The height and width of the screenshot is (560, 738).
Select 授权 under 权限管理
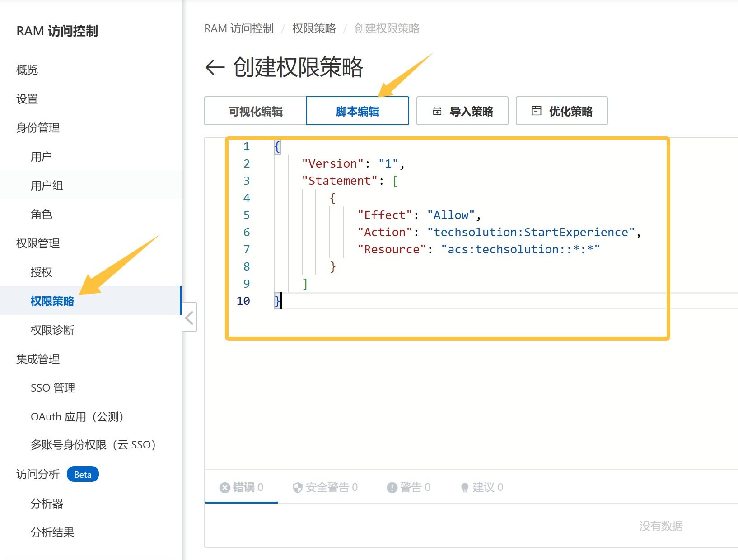click(x=42, y=272)
